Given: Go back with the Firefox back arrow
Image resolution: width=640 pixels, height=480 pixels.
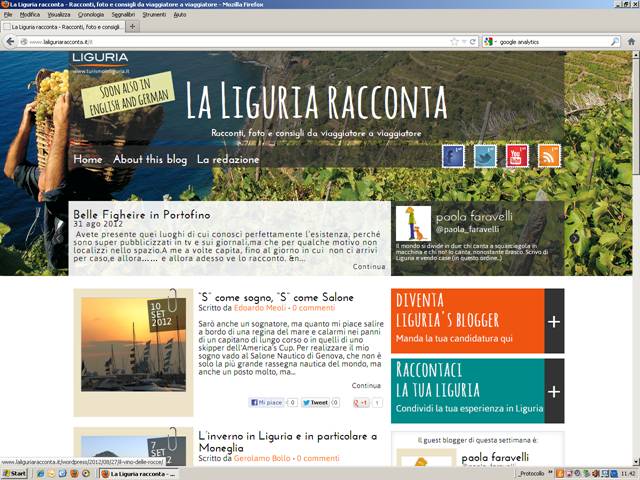Looking at the screenshot, I should coord(10,42).
